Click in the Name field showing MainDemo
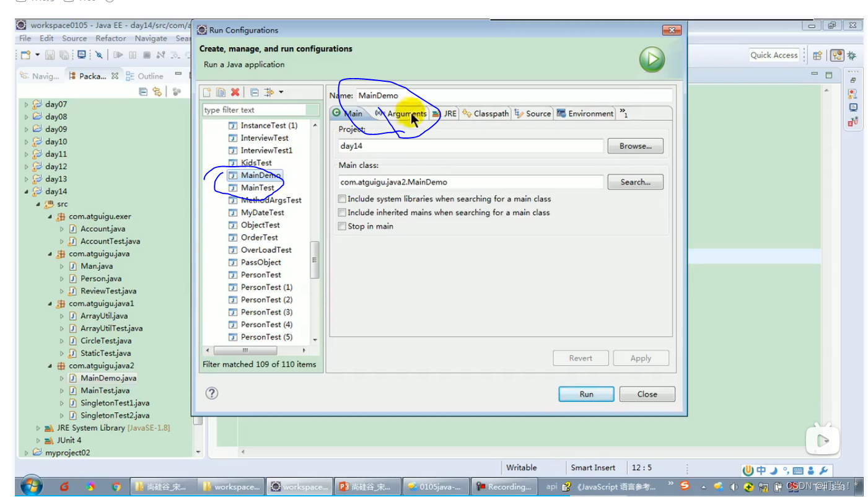This screenshot has width=868, height=497. click(514, 95)
